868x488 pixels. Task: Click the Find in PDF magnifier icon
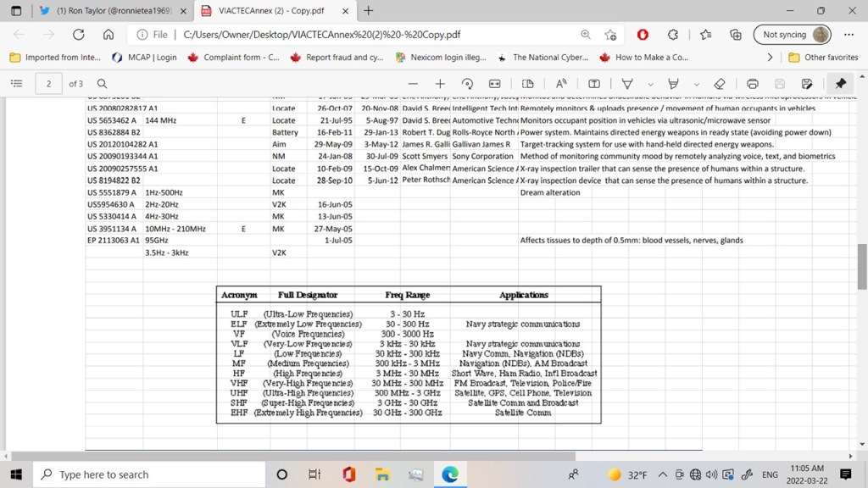(102, 84)
